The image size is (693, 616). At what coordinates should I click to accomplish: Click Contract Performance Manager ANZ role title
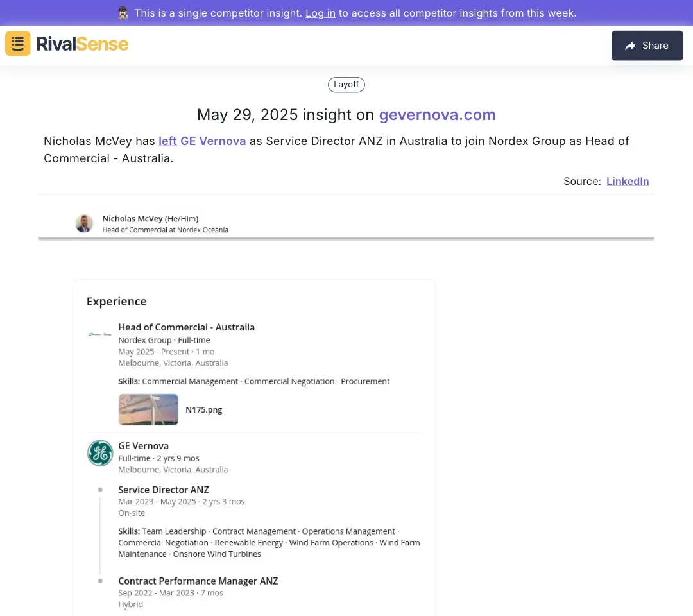click(x=198, y=581)
